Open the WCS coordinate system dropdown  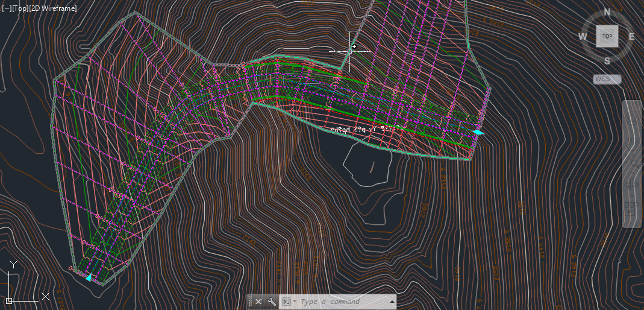click(x=607, y=79)
